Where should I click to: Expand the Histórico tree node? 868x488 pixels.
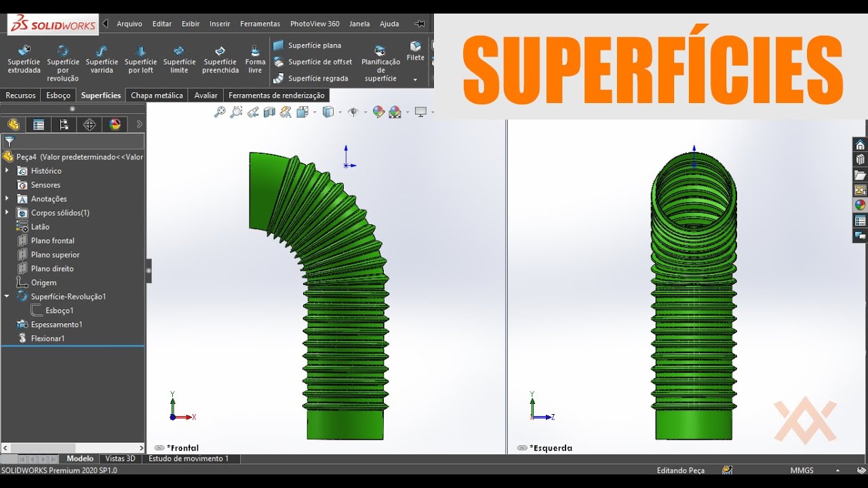coord(7,171)
